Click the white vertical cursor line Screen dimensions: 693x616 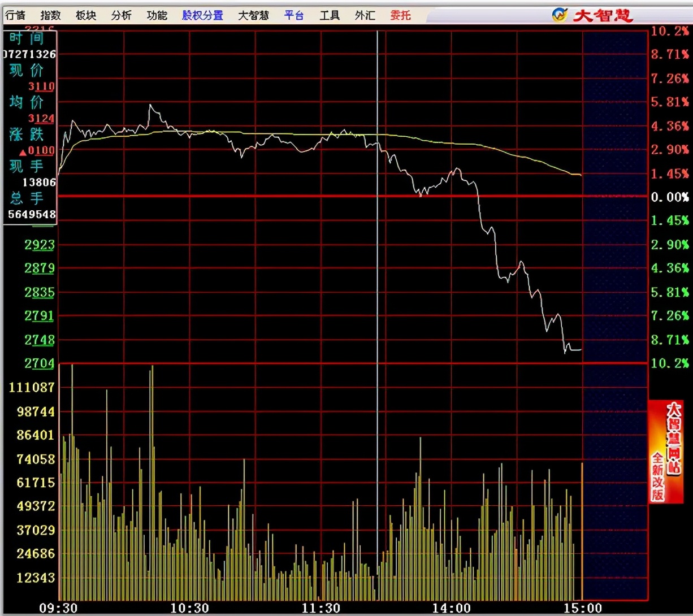[x=377, y=315]
